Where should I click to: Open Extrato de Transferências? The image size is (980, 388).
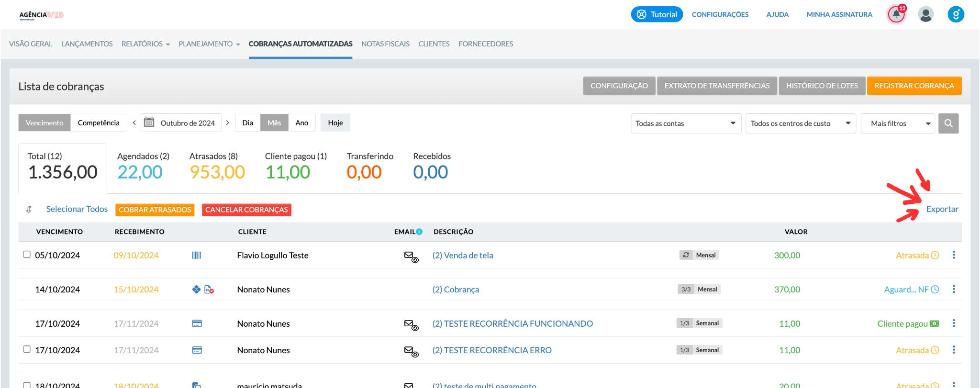coord(717,86)
